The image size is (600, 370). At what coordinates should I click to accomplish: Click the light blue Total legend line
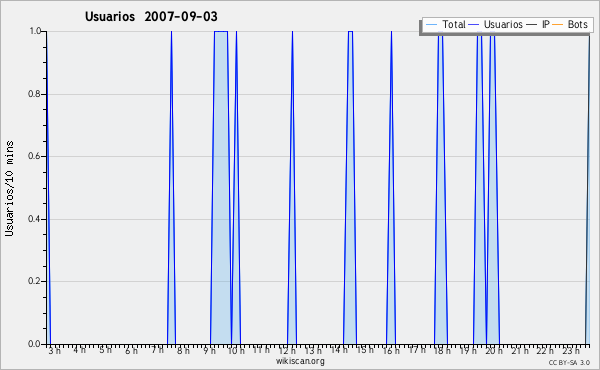point(431,25)
